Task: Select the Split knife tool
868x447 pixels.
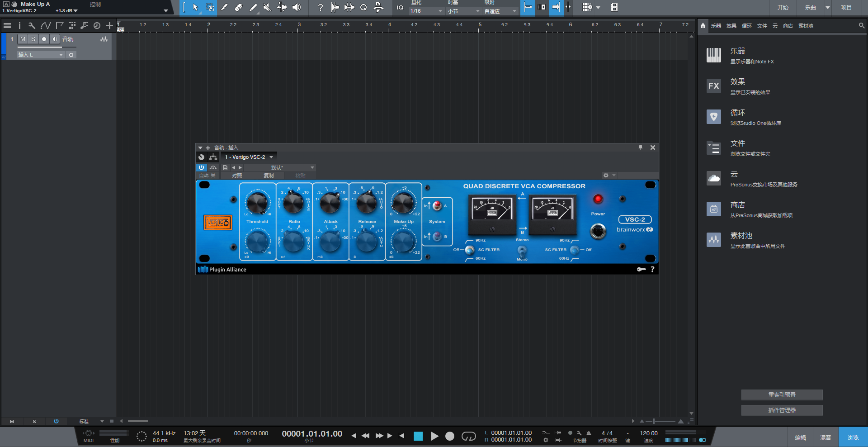Action: pyautogui.click(x=224, y=7)
